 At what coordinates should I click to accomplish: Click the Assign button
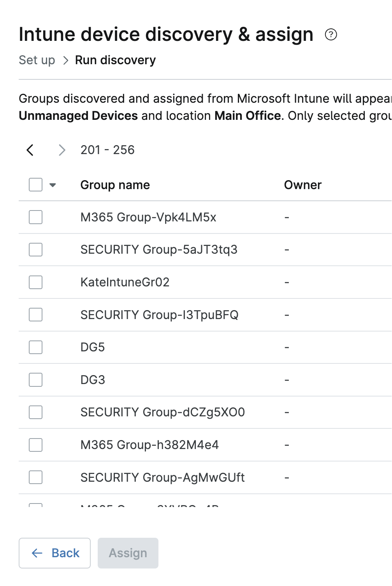pyautogui.click(x=128, y=553)
